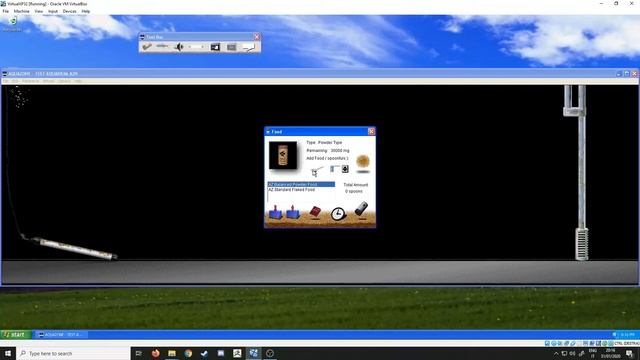Close the Feed dialog
Viewport: 640px width, 360px height.
(371, 131)
